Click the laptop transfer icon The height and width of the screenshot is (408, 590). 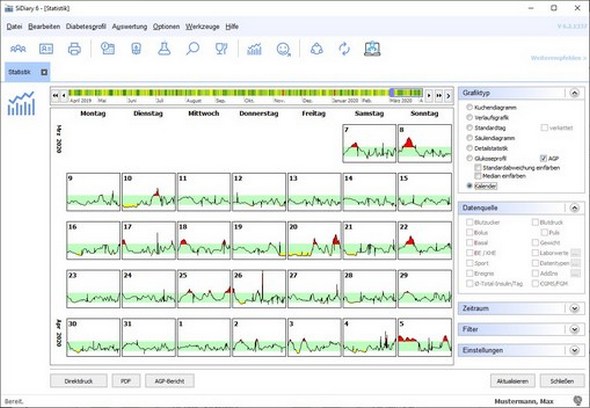[373, 49]
